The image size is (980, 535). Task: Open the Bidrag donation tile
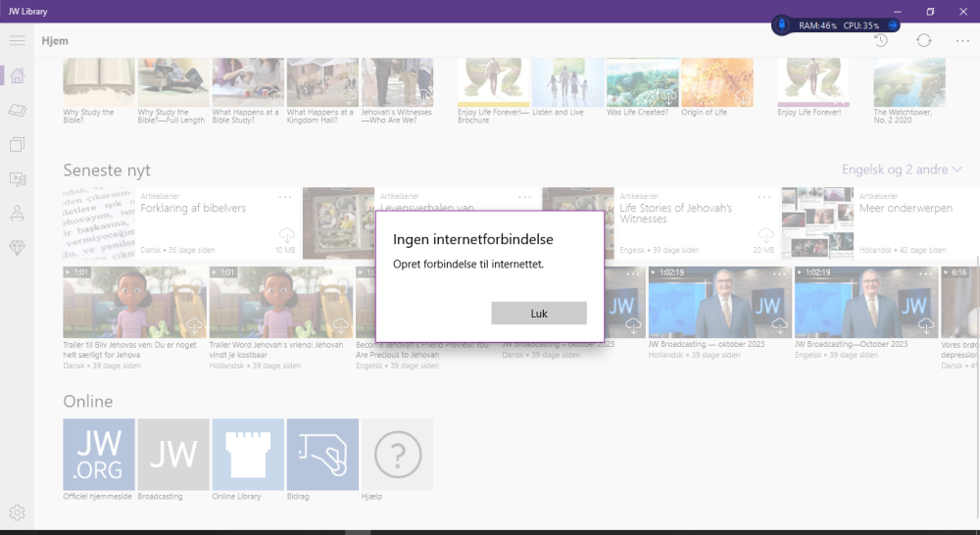tap(322, 454)
